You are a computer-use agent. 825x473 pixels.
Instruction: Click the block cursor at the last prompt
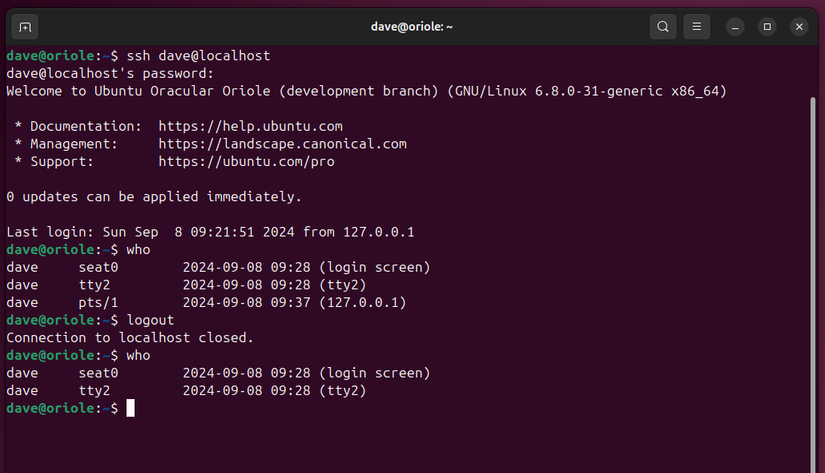[x=130, y=408]
